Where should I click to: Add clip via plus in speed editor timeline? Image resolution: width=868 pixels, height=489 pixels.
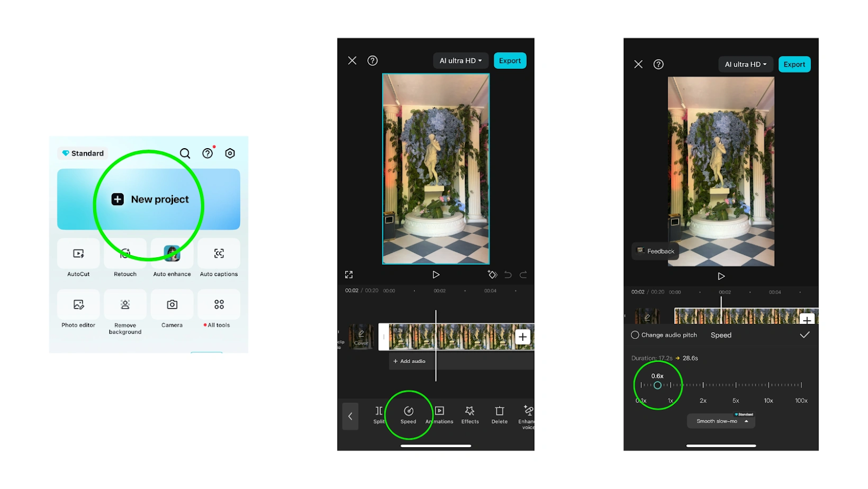click(807, 319)
